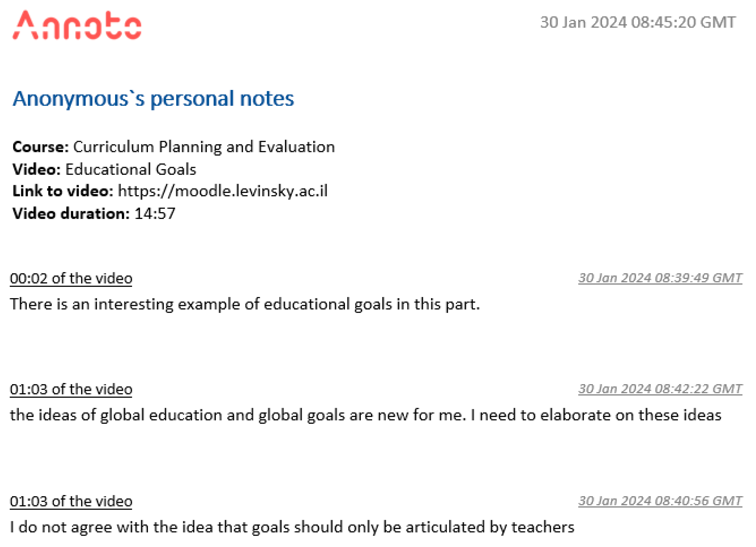Click the Anonymous's personal notes heading
This screenshot has width=756, height=547.
click(153, 99)
